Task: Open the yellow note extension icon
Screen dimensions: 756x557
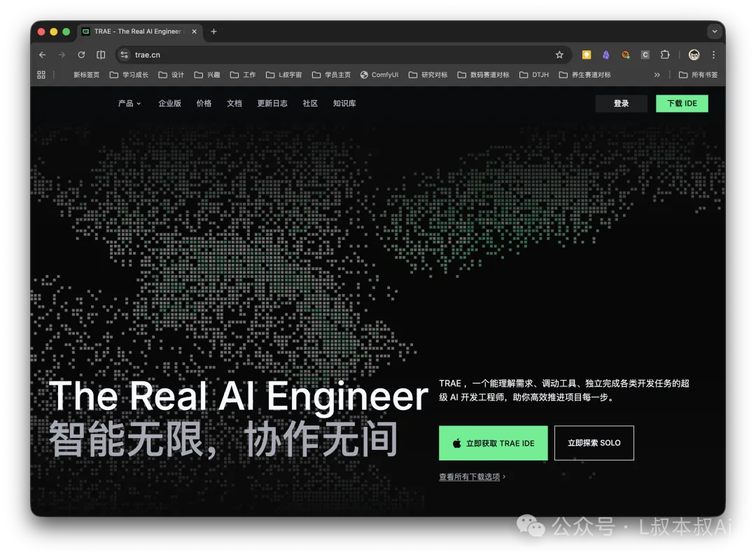Action: tap(587, 55)
